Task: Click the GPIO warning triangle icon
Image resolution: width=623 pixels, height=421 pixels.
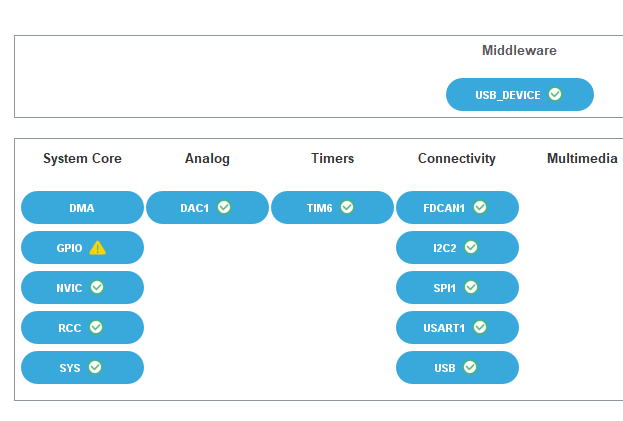Action: tap(97, 248)
